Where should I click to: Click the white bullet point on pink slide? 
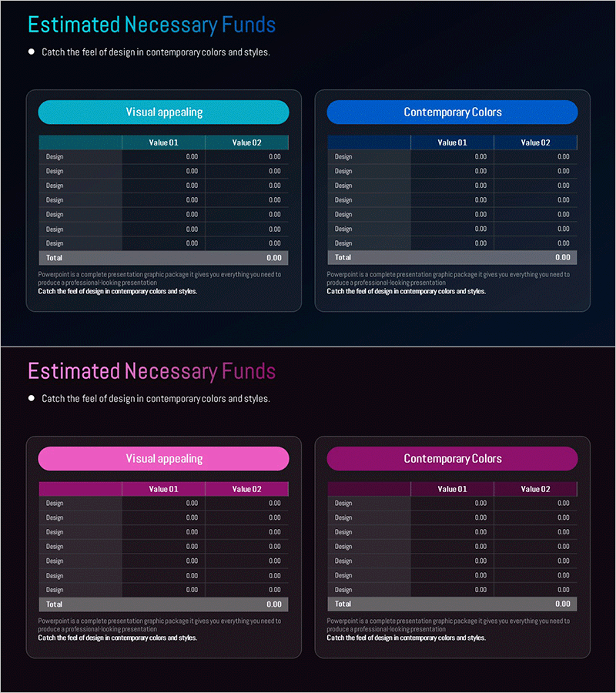[x=32, y=398]
